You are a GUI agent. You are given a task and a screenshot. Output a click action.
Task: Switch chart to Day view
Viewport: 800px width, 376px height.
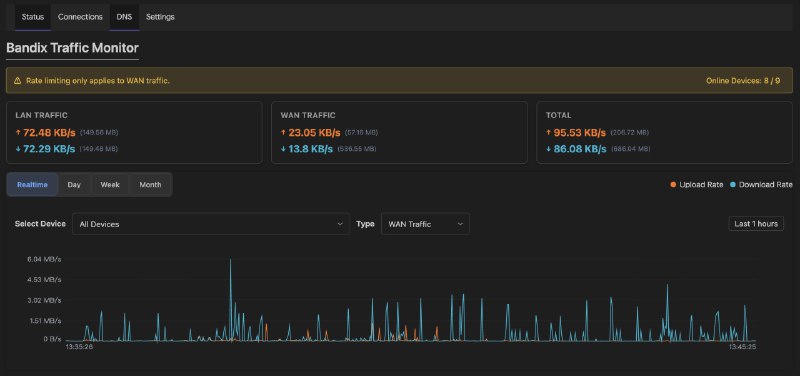pos(74,185)
